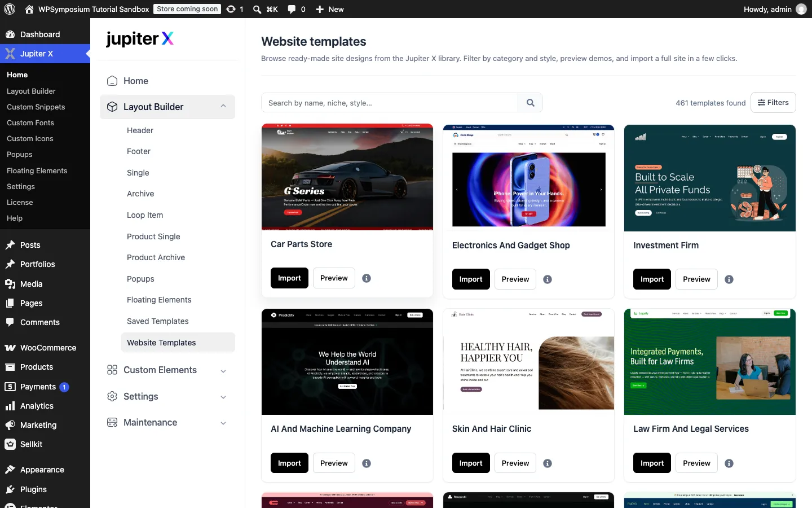Click the Car Parts Store thumbnail
Image resolution: width=812 pixels, height=508 pixels.
click(x=347, y=177)
